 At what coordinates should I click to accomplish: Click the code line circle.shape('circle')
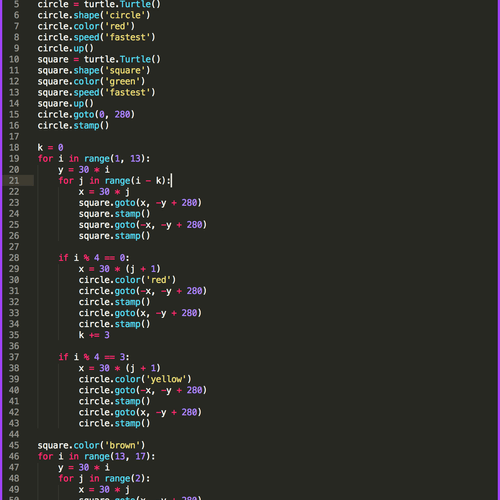94,15
